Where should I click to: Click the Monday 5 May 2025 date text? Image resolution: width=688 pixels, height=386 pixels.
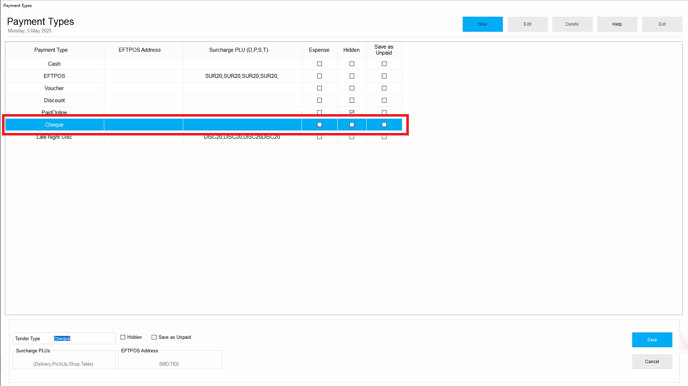click(x=29, y=31)
